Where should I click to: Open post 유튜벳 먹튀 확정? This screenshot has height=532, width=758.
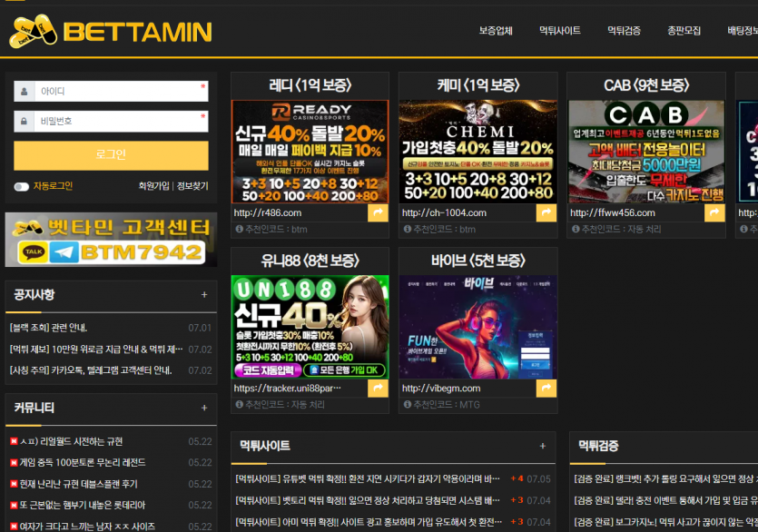tap(368, 478)
